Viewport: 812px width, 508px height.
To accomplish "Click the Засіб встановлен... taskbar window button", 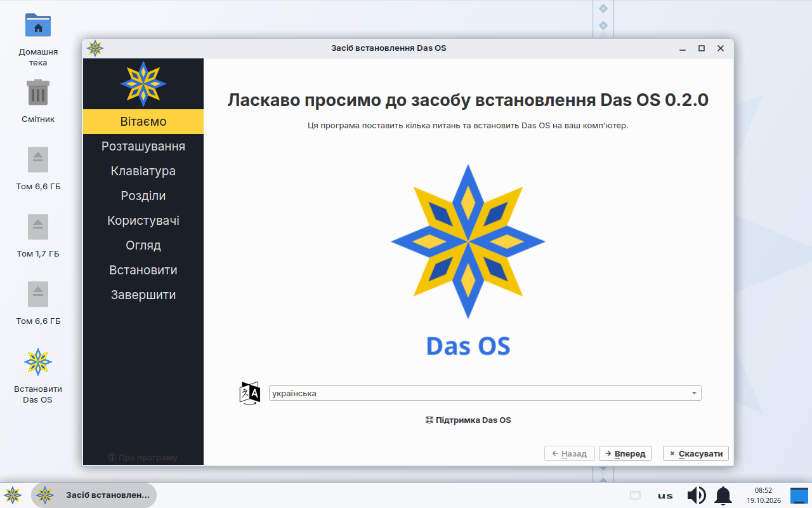I will [94, 495].
